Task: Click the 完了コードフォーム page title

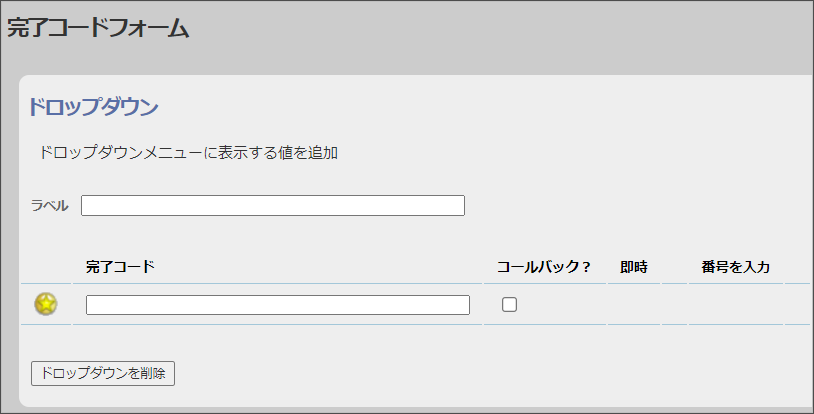Action: pyautogui.click(x=98, y=28)
